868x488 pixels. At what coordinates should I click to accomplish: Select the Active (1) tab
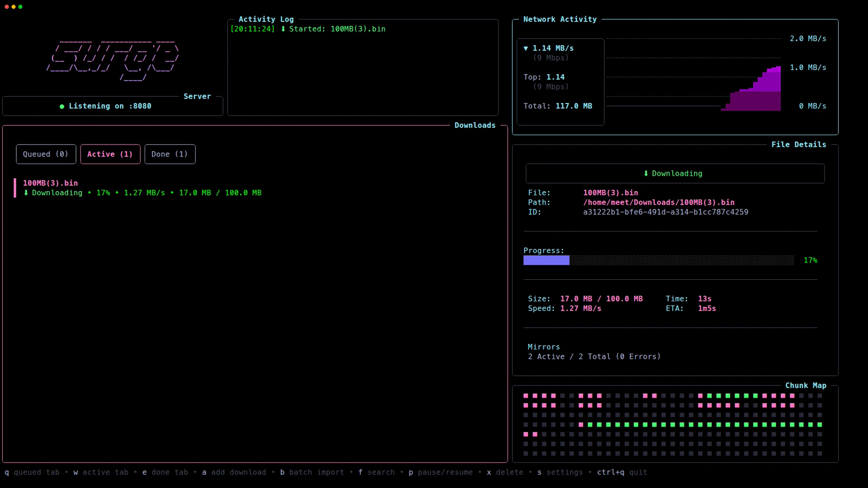pyautogui.click(x=110, y=154)
